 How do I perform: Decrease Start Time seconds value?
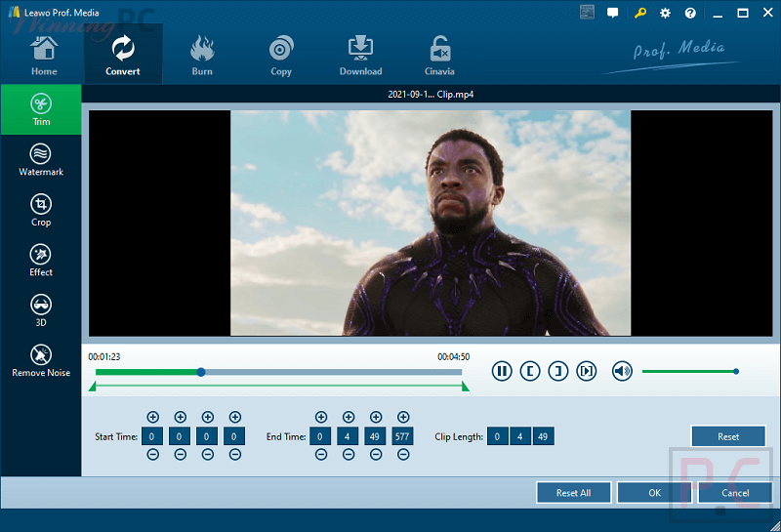point(208,454)
